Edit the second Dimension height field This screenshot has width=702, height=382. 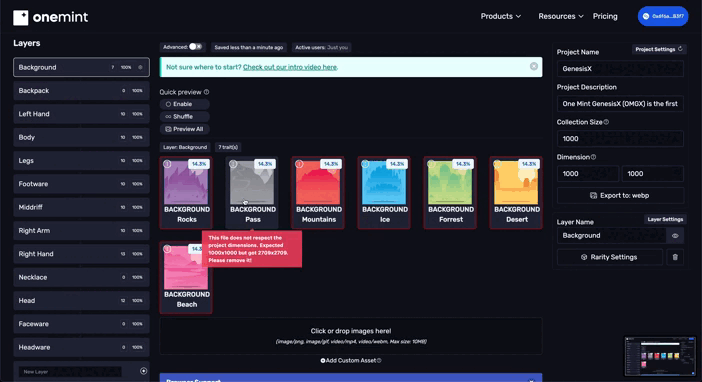pyautogui.click(x=653, y=174)
